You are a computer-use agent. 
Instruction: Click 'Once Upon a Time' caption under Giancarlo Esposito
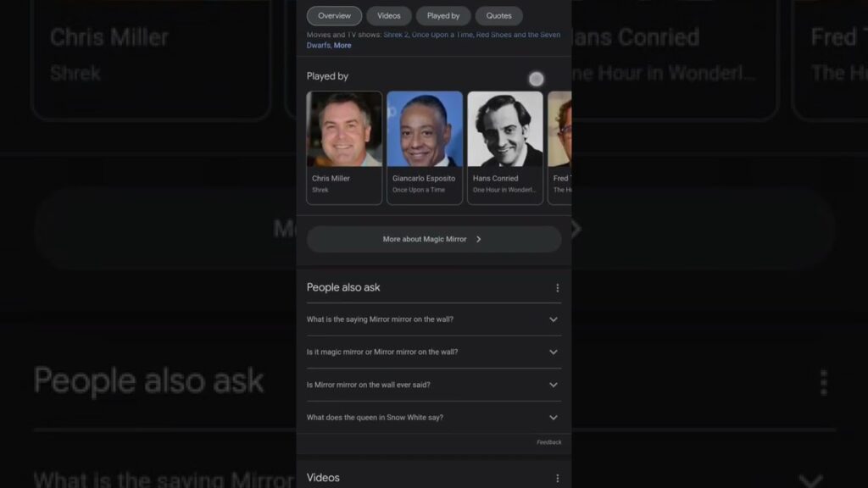(419, 190)
